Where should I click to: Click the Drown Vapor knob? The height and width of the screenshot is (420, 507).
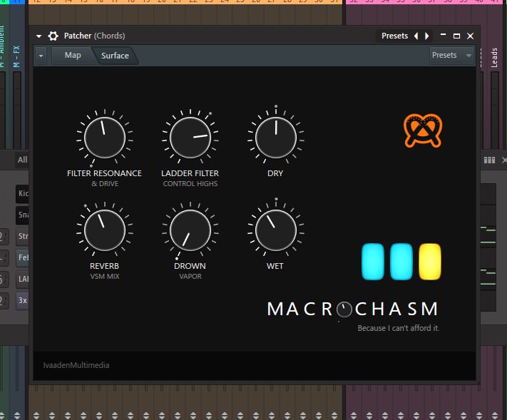pyautogui.click(x=190, y=230)
